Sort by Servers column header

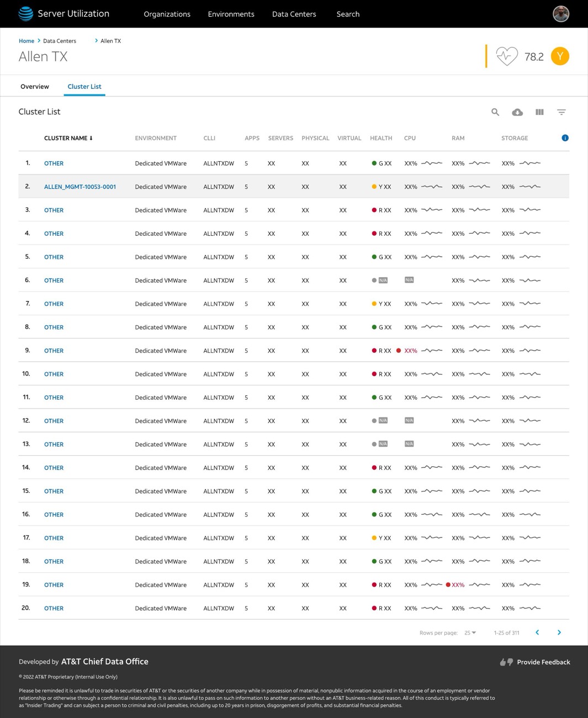click(x=280, y=138)
